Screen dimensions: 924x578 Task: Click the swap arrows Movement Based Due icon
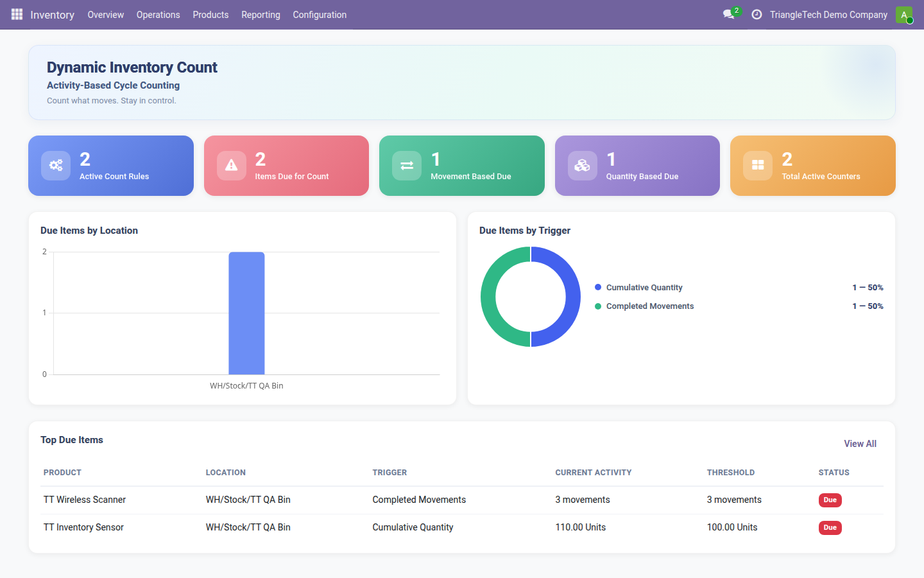click(x=407, y=166)
